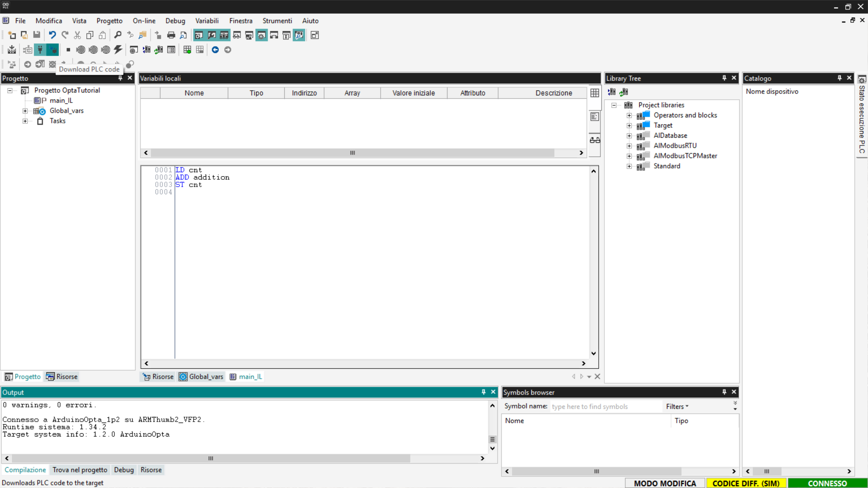Image resolution: width=868 pixels, height=488 pixels.
Task: Click the Save icon in toolbar
Action: [37, 35]
